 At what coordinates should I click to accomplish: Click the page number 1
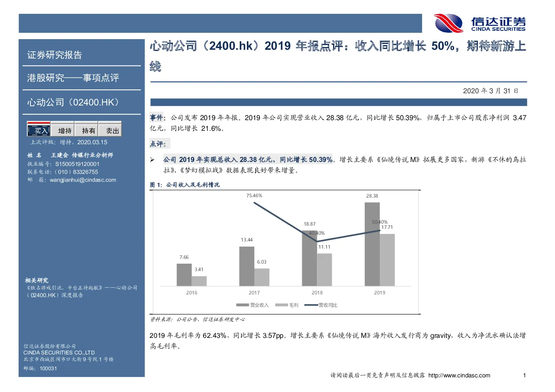[x=524, y=375]
